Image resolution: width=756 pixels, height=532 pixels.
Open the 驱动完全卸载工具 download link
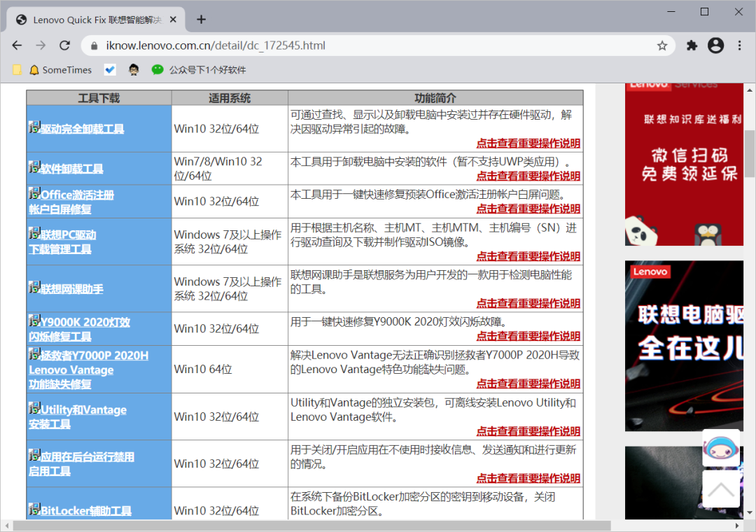tap(82, 129)
